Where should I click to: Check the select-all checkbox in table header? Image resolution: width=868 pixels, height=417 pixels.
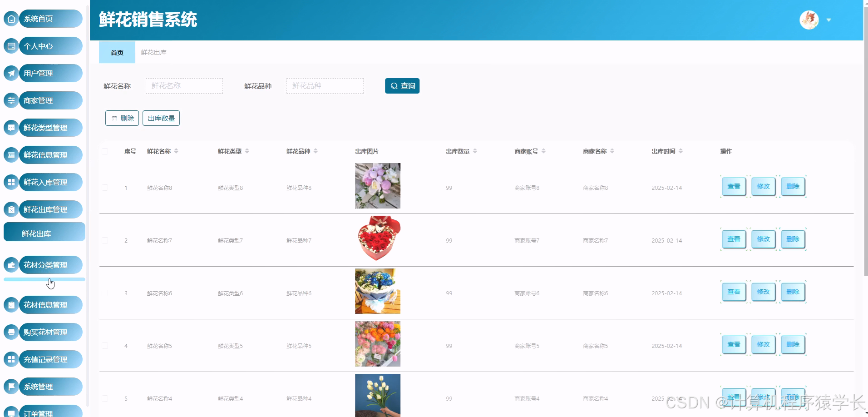104,151
